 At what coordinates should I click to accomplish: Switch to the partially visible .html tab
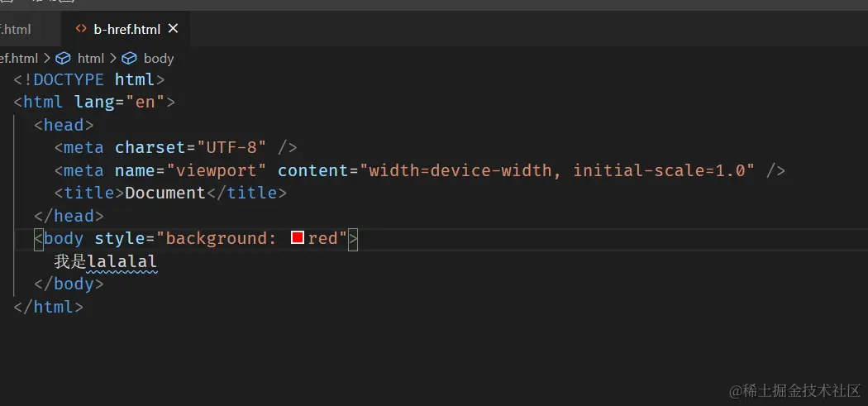17,29
